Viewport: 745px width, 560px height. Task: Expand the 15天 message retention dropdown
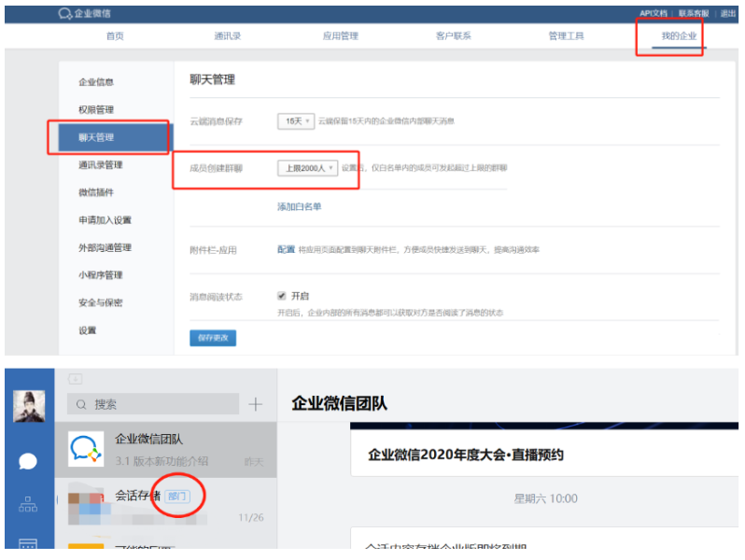[x=296, y=121]
